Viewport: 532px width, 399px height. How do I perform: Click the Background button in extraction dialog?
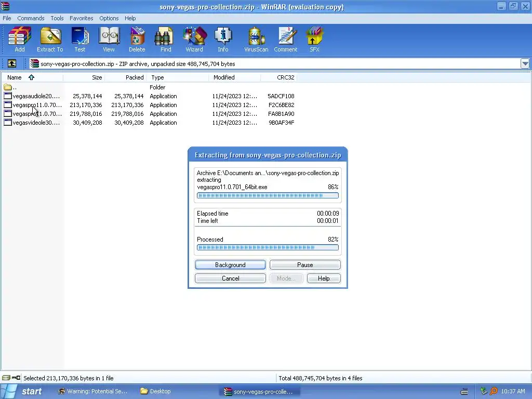click(x=230, y=264)
